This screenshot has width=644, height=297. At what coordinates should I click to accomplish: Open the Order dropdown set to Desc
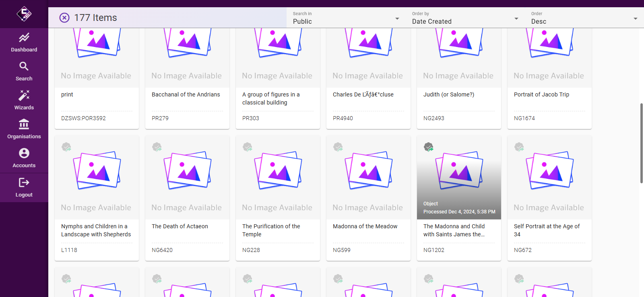pyautogui.click(x=584, y=18)
